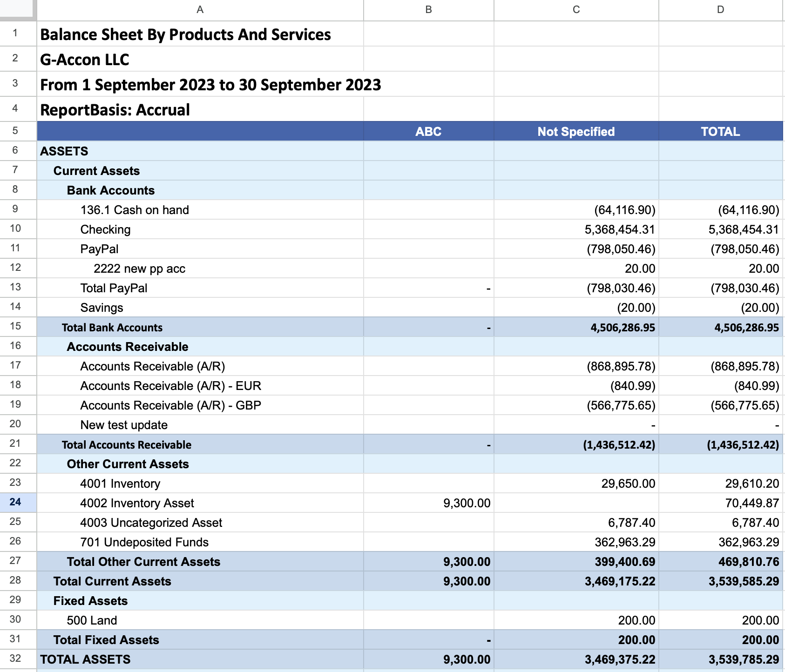785x672 pixels.
Task: Click the 'G-Accon LLC' cell
Action: tap(200, 59)
